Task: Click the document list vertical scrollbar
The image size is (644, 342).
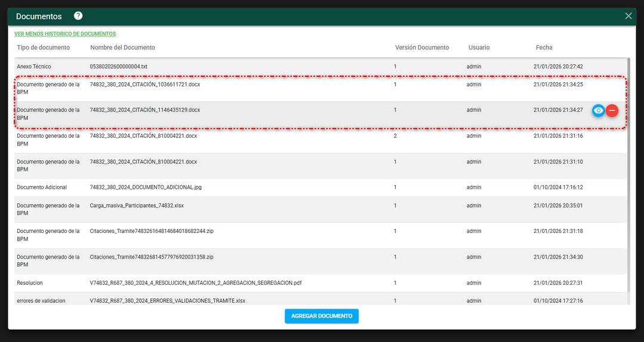Action: point(629,179)
